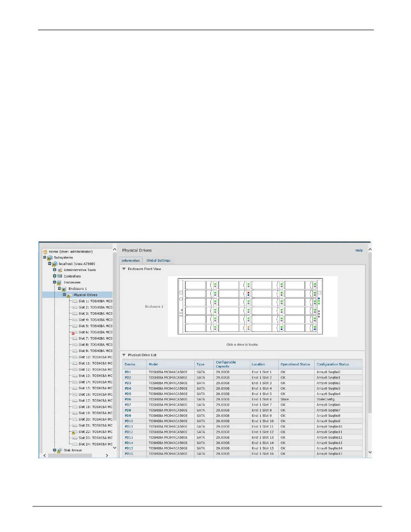The image size is (411, 532).
Task: Collapse the Enclosure Front View section
Action: pyautogui.click(x=124, y=269)
